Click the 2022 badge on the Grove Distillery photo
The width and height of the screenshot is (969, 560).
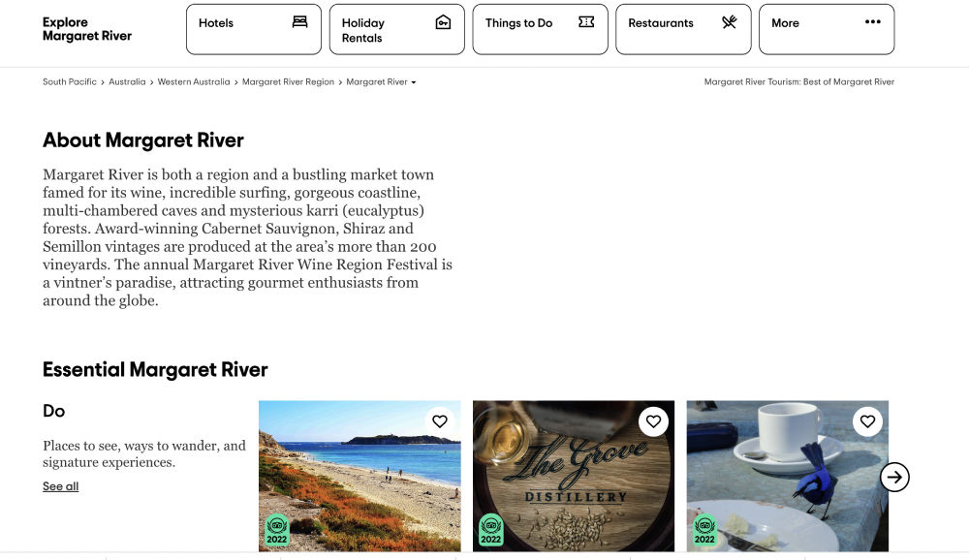[490, 530]
